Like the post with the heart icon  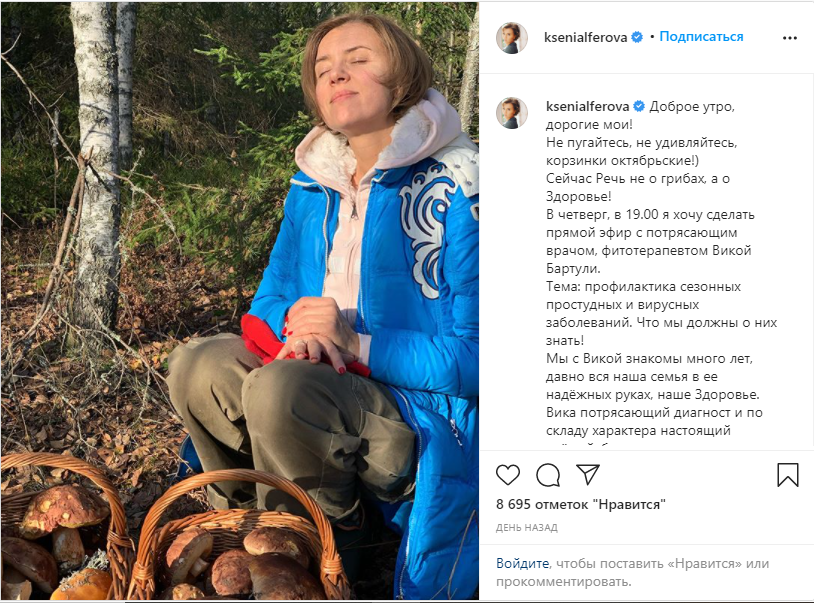508,474
